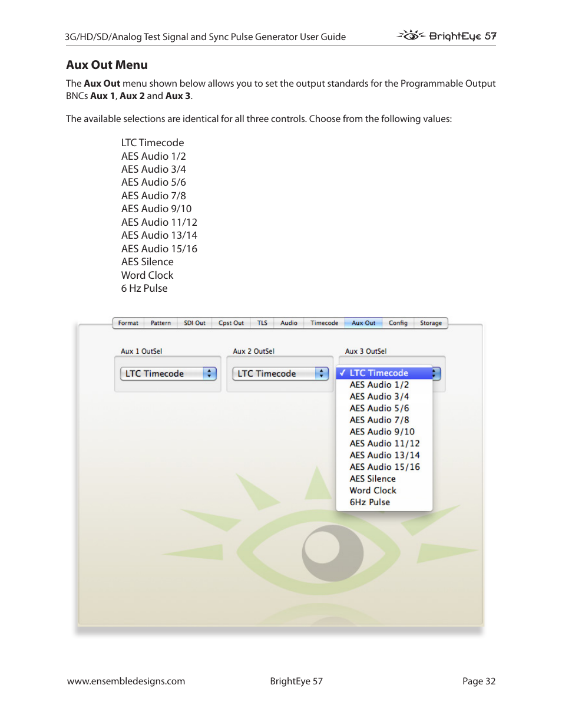This screenshot has height=728, width=562.
Task: Switch to the Audio tab
Action: click(x=289, y=323)
